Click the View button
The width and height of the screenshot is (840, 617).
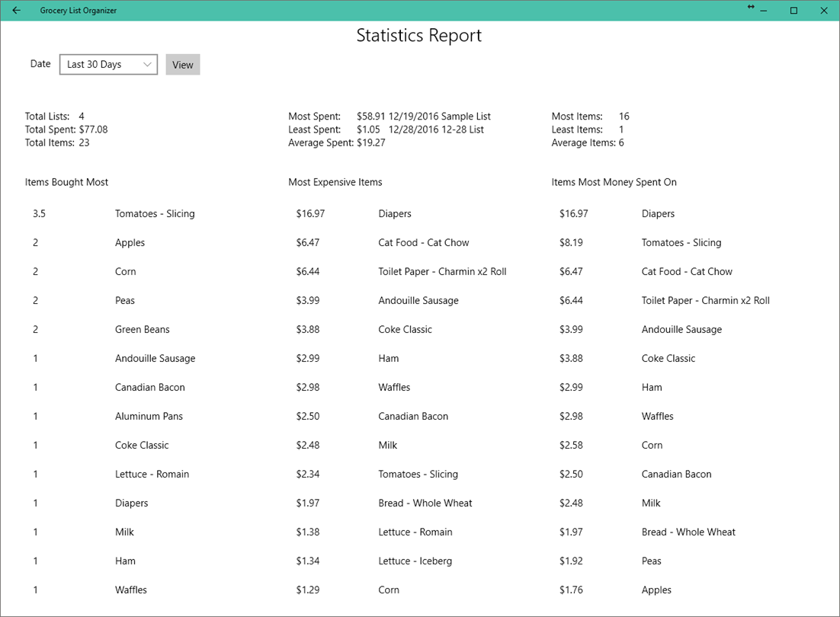[183, 64]
